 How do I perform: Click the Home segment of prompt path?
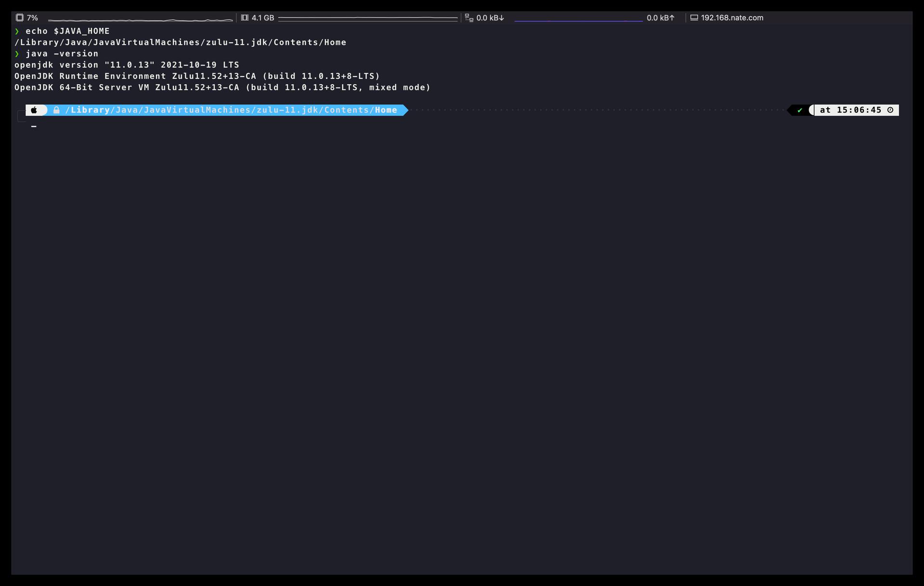pos(386,110)
